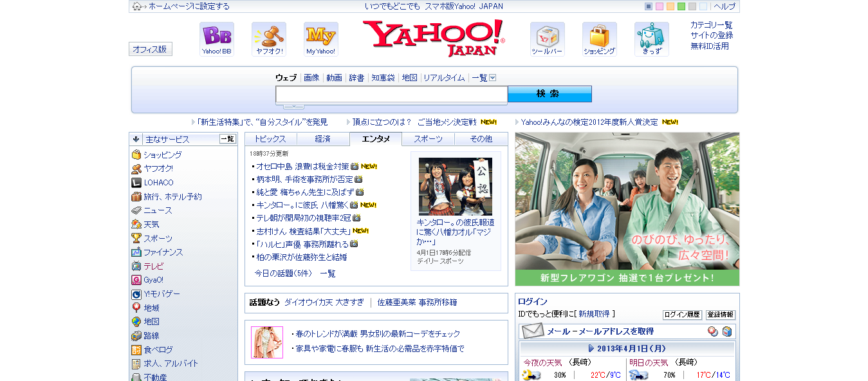This screenshot has width=868, height=381.
Task: Click the date arrow beside 2013年4月1日
Action: click(591, 348)
